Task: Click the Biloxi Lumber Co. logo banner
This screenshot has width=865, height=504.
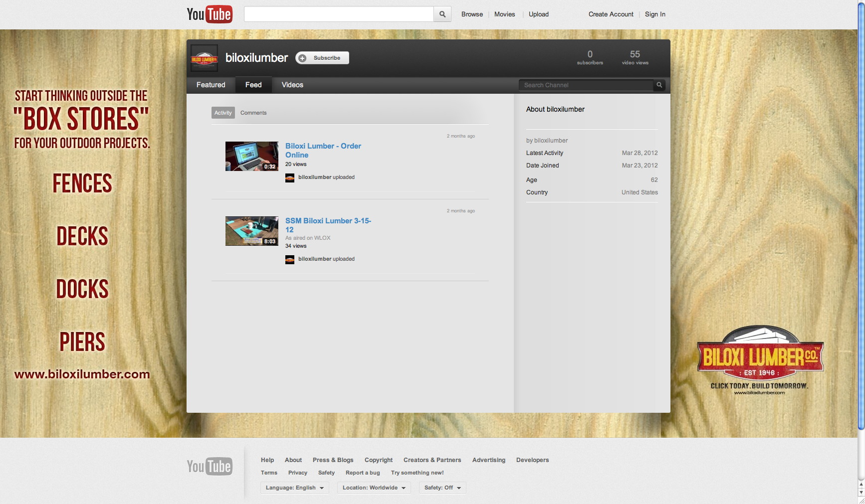Action: click(760, 360)
